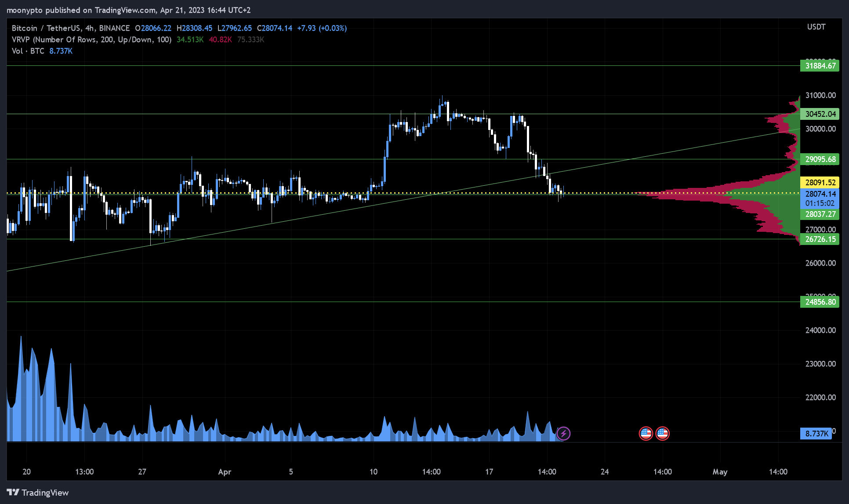The height and width of the screenshot is (504, 849).
Task: Click the blue 8.737K value in the Vol legend
Action: (61, 51)
